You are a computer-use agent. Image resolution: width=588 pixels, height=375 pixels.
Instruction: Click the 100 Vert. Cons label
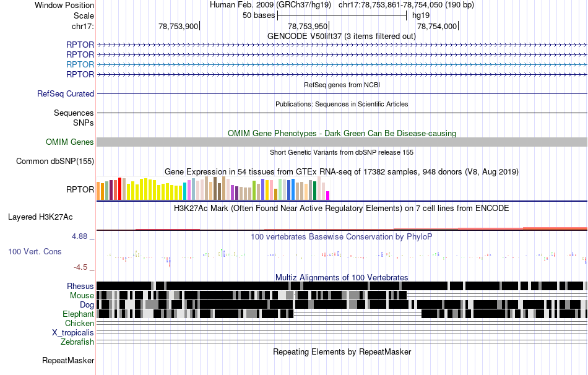click(35, 252)
